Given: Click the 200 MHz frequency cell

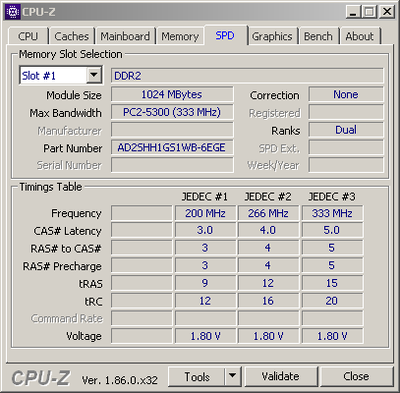Looking at the screenshot, I should [x=205, y=213].
